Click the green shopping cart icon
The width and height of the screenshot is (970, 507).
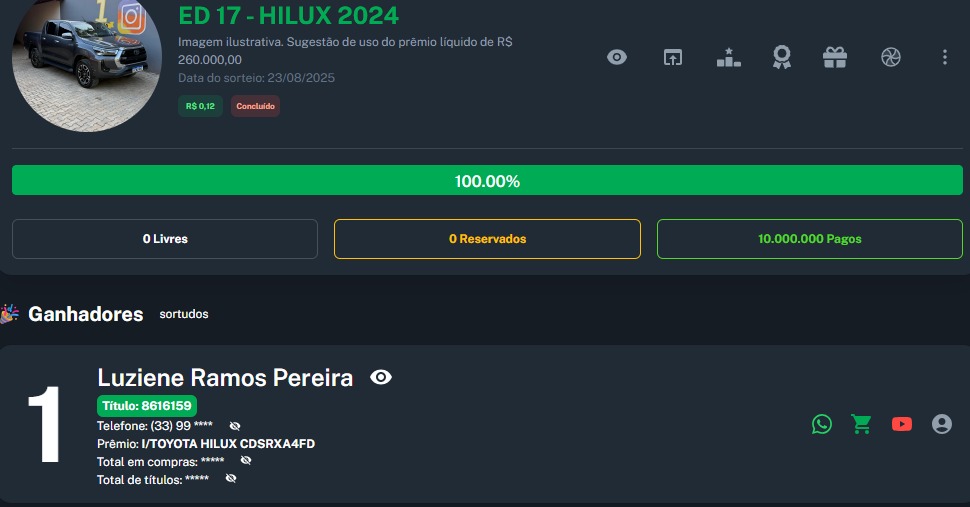861,424
